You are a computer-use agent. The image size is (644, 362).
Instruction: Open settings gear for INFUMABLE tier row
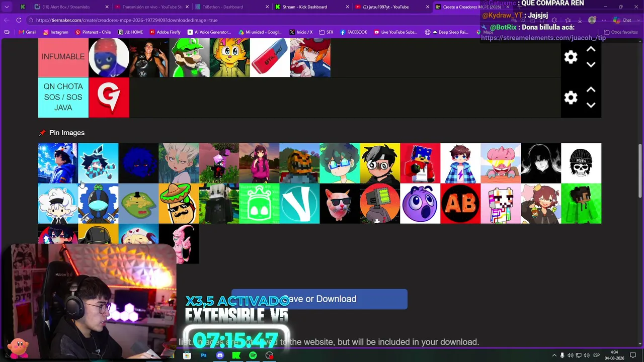point(571,57)
